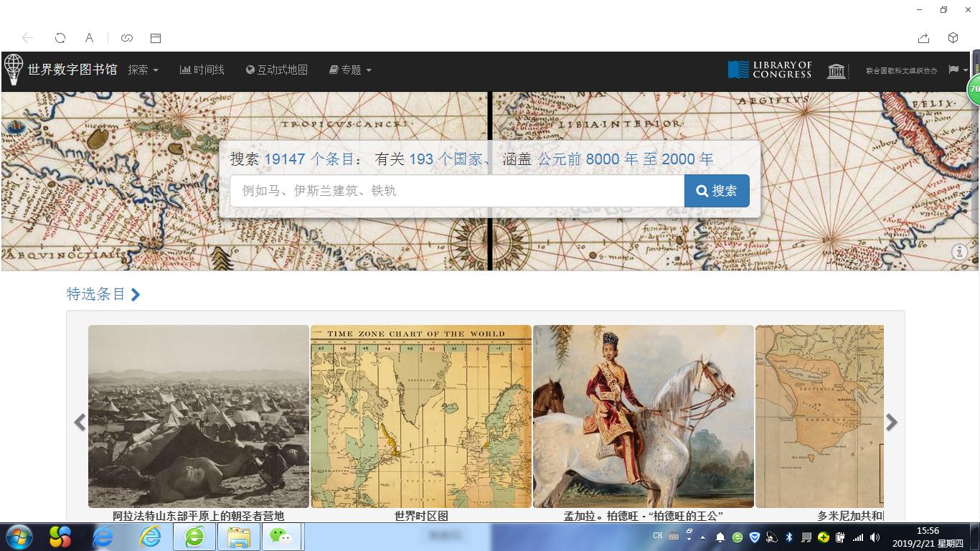
Task: Open the 特选条目 featured items link
Action: pyautogui.click(x=103, y=294)
